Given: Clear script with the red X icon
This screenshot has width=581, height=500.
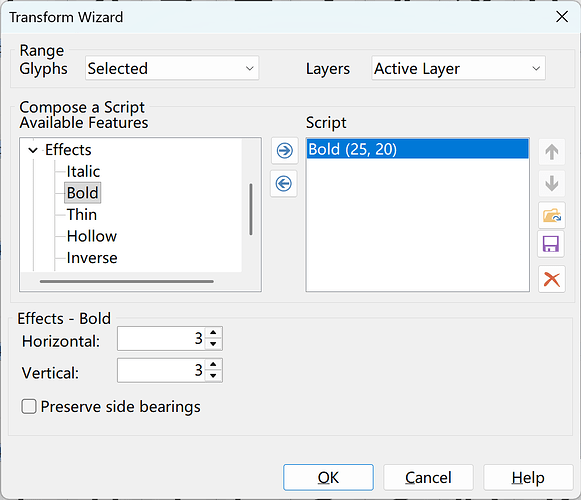Looking at the screenshot, I should coord(552,279).
